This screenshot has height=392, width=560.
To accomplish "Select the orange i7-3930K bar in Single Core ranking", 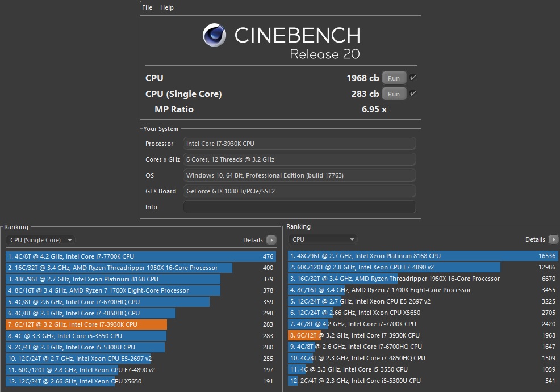I will pos(85,324).
